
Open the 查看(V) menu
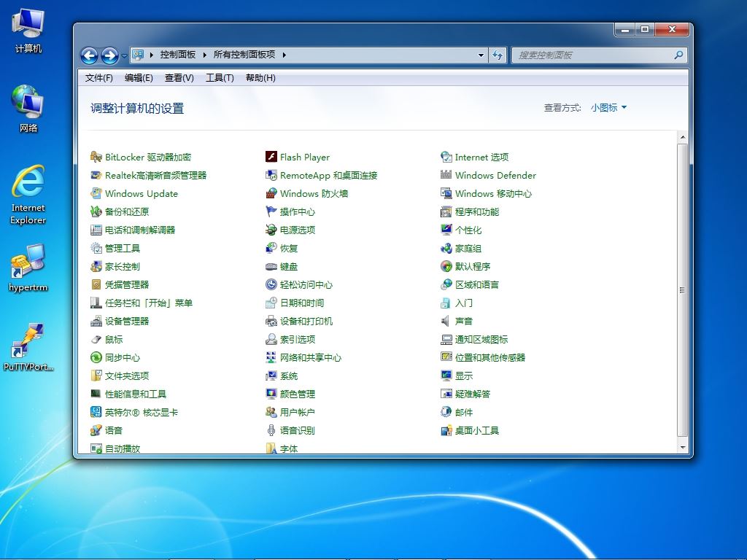tap(179, 77)
